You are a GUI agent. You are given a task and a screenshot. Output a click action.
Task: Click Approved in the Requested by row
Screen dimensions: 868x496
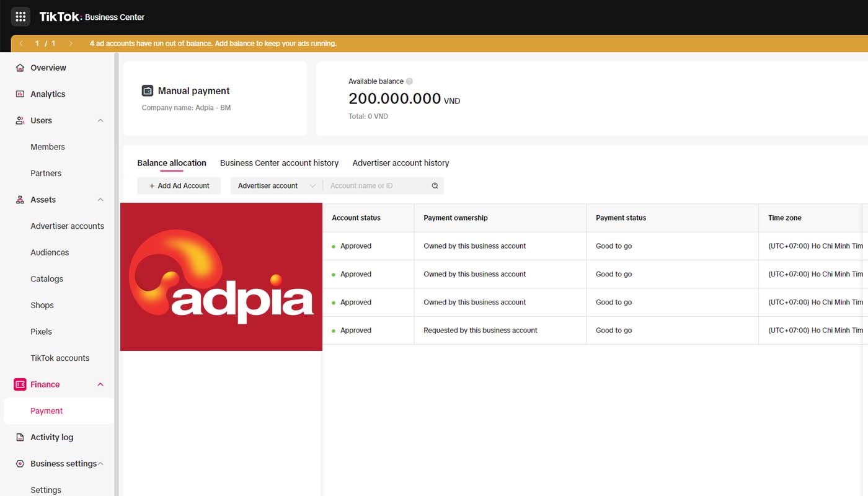(x=356, y=330)
